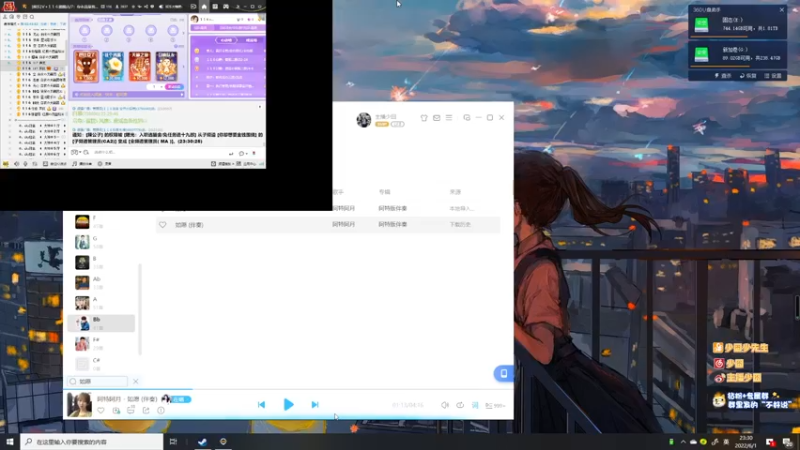
Task: Switch music player to mini mode
Action: (466, 118)
